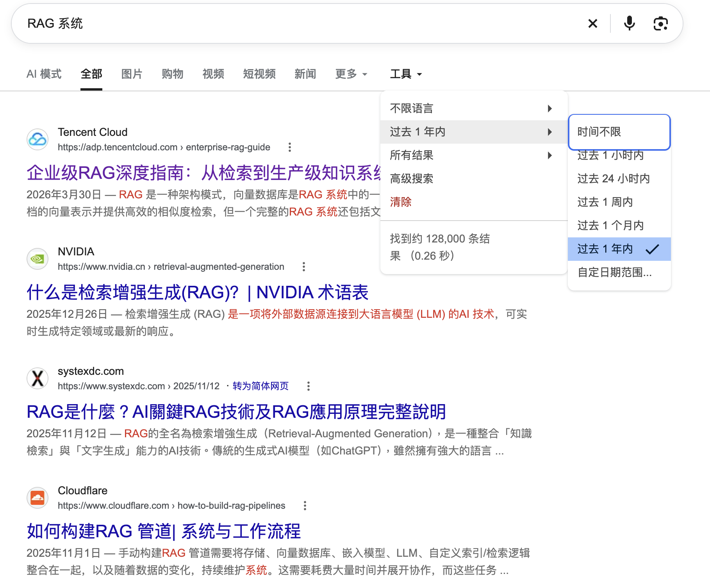
Task: Clear the search box with the X icon
Action: (x=592, y=24)
